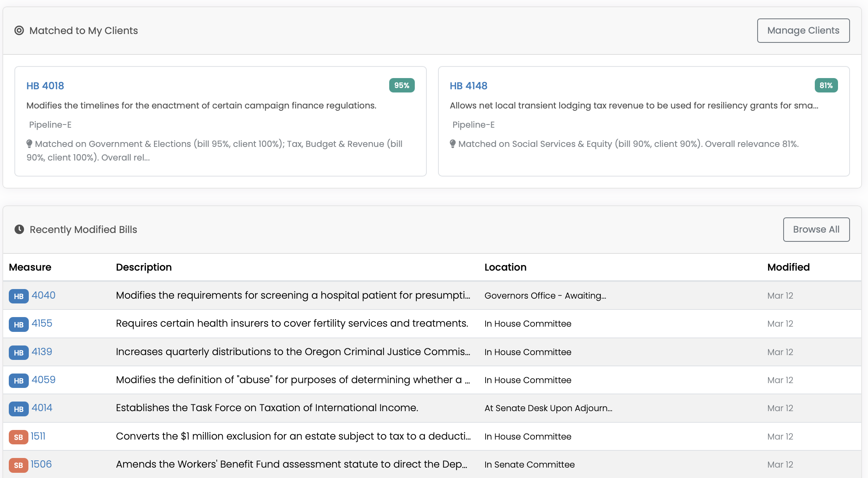
Task: Click Browse All for recently modified bills
Action: pos(816,229)
